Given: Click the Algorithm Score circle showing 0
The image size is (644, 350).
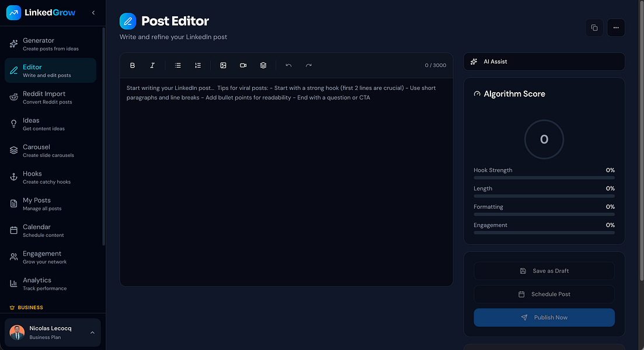Looking at the screenshot, I should [x=544, y=139].
